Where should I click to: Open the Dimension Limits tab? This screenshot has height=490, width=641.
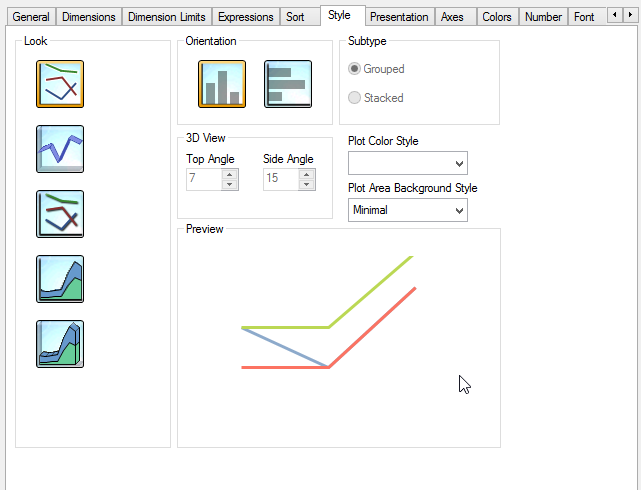click(167, 17)
